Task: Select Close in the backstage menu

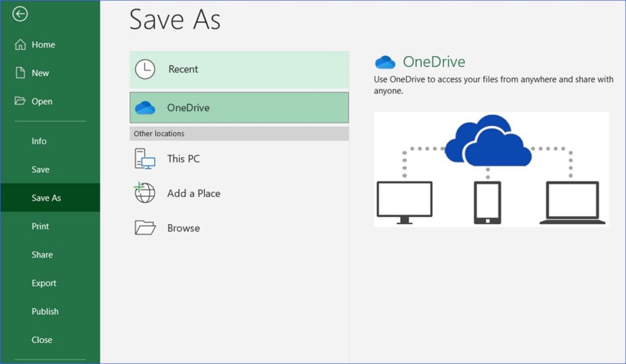Action: click(x=42, y=340)
